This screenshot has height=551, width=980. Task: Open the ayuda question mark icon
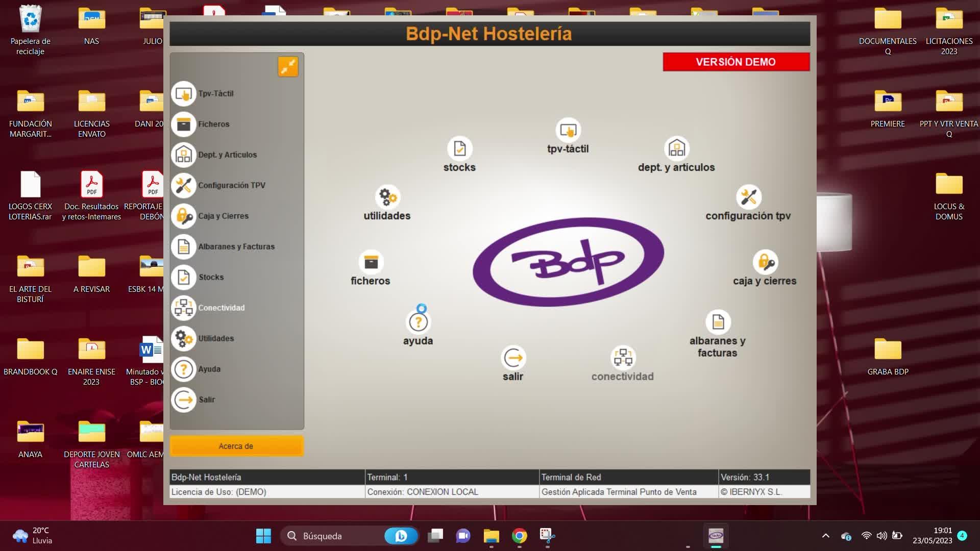click(x=418, y=322)
